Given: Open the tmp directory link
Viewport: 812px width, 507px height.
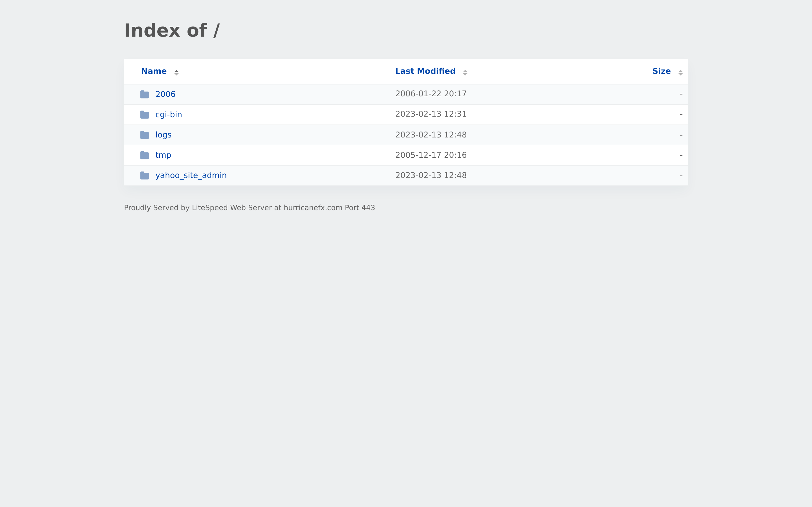Looking at the screenshot, I should pyautogui.click(x=163, y=155).
